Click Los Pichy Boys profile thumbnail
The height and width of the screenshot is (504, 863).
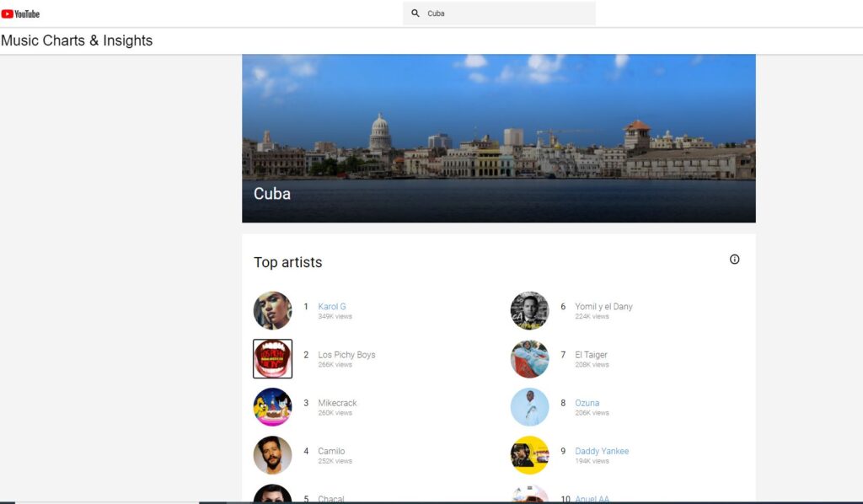(272, 359)
